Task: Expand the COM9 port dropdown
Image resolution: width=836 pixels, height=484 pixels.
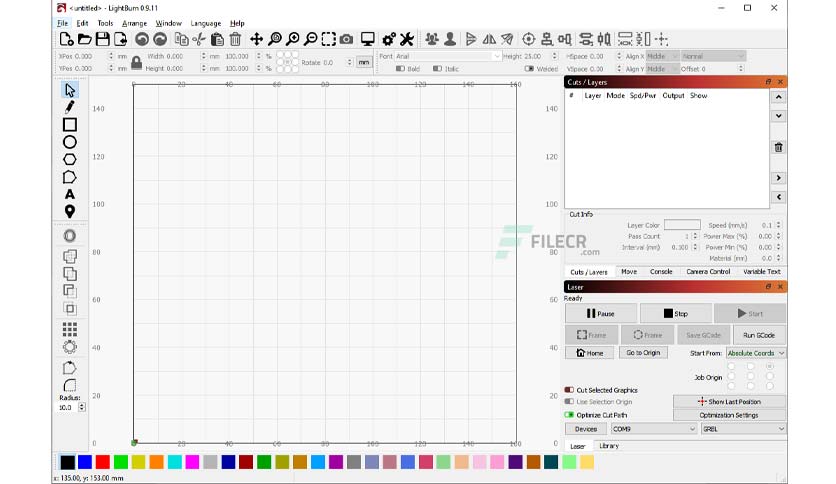Action: tap(654, 429)
